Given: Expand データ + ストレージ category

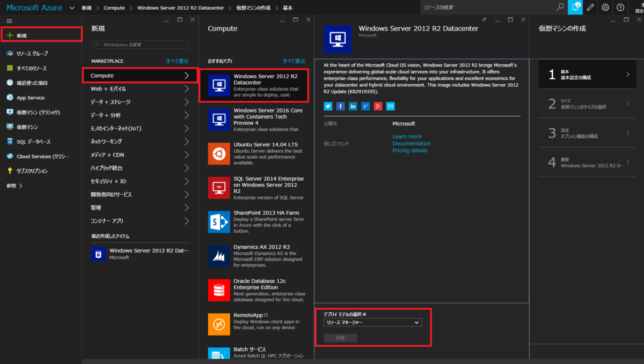Looking at the screenshot, I should 140,102.
